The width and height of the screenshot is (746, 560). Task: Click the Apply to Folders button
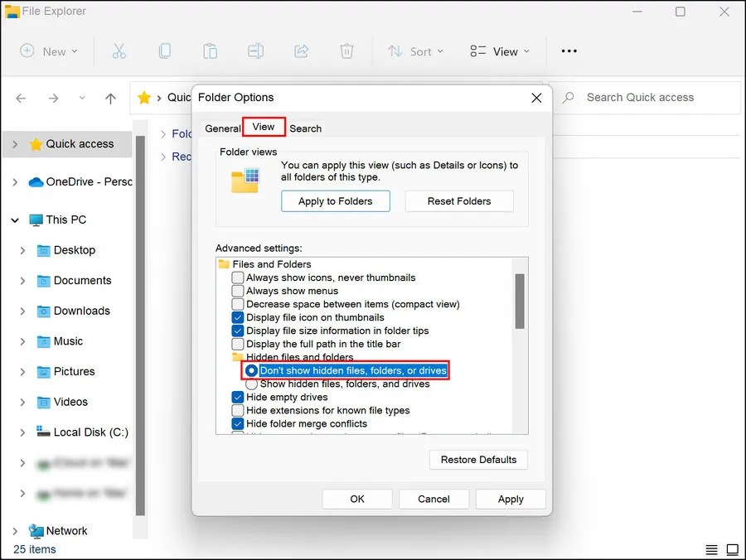pos(335,200)
